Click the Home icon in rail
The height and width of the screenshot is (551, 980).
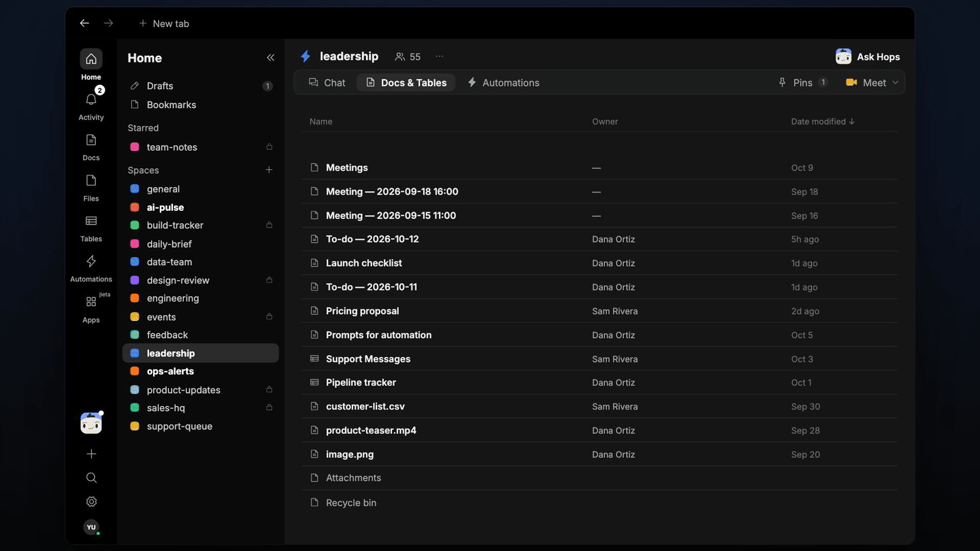click(91, 59)
